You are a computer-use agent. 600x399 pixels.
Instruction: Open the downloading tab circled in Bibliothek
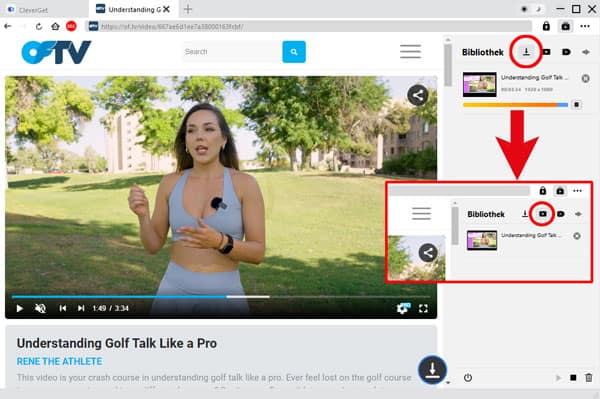point(526,52)
